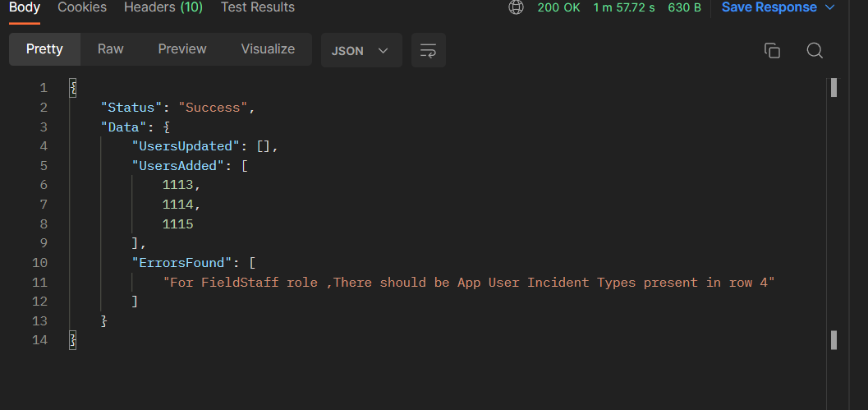This screenshot has width=868, height=410.
Task: Open the Cookies tab
Action: [82, 7]
